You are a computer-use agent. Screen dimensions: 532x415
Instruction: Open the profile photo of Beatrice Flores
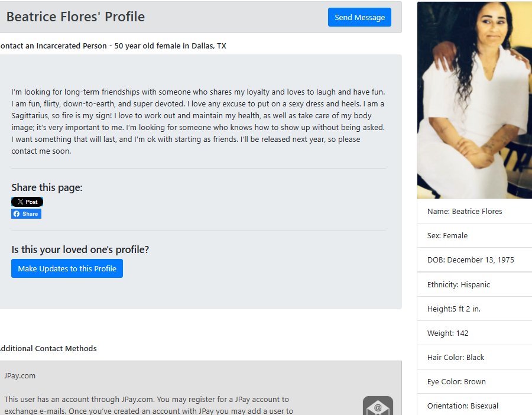pos(474,100)
